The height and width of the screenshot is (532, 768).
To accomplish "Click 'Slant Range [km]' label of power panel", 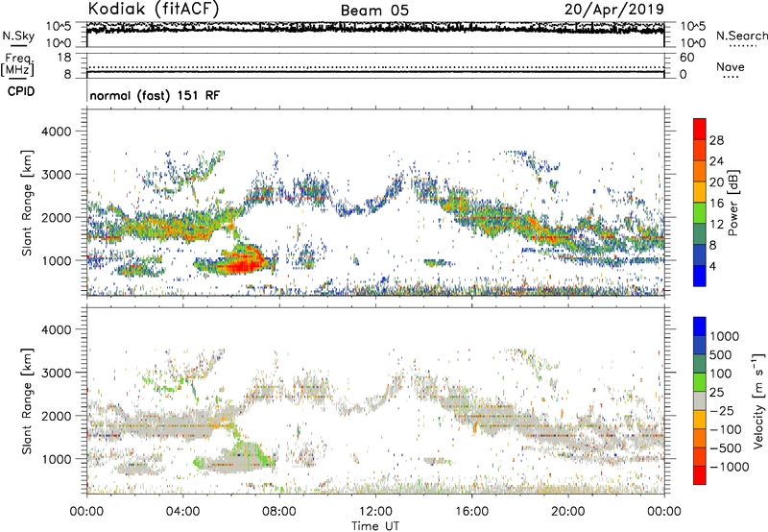I will point(27,203).
